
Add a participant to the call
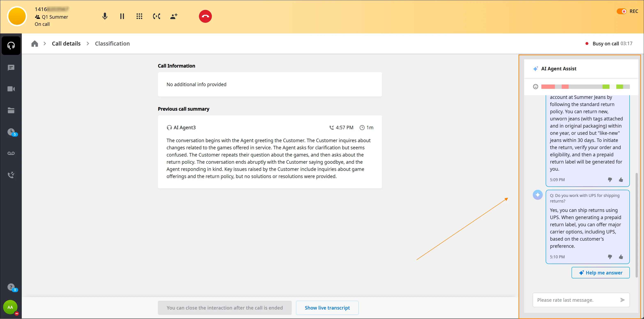pyautogui.click(x=174, y=16)
